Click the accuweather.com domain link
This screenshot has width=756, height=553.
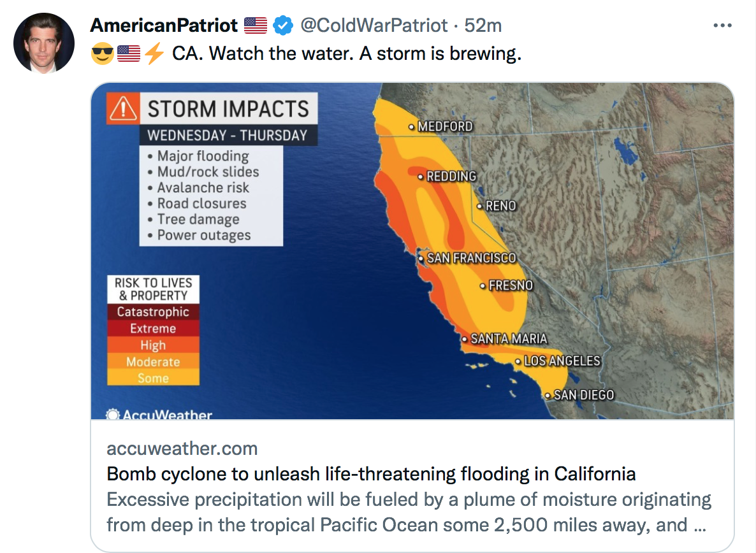pyautogui.click(x=182, y=449)
